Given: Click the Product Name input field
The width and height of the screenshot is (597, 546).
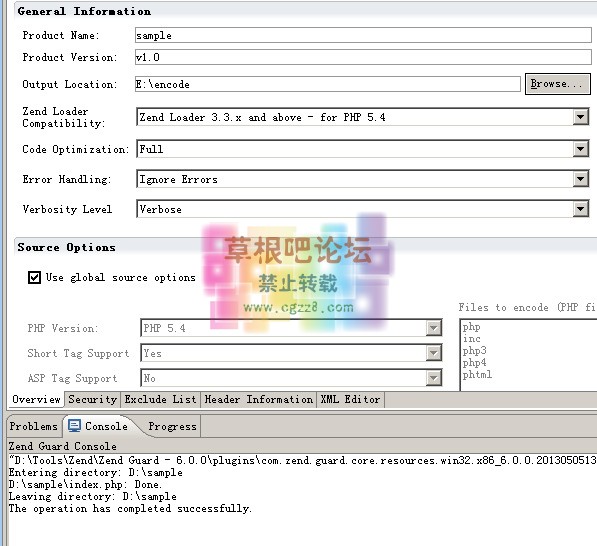Looking at the screenshot, I should pos(363,35).
